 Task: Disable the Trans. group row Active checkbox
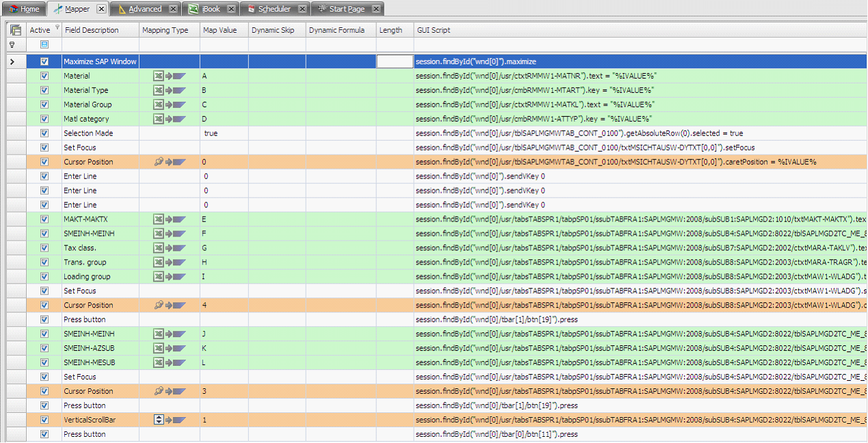tap(44, 263)
